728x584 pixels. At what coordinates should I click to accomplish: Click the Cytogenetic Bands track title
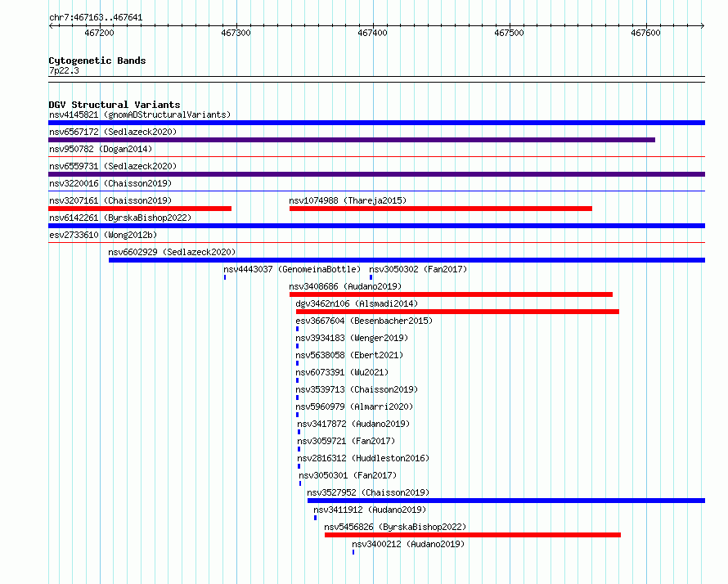(97, 61)
